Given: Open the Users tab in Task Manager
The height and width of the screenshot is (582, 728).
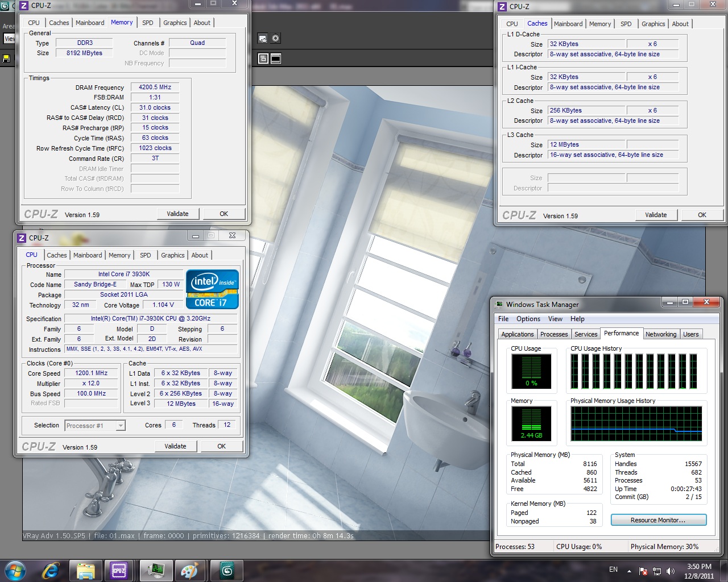Looking at the screenshot, I should pyautogui.click(x=691, y=334).
